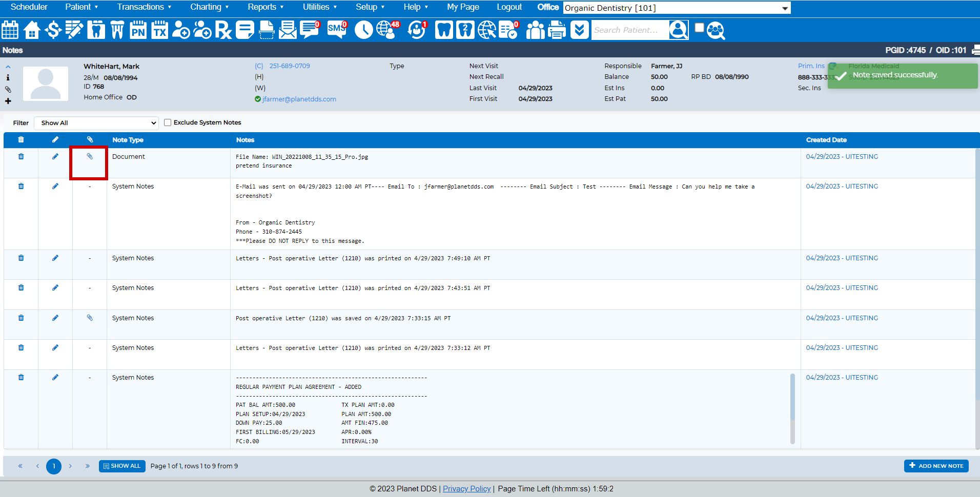Image resolution: width=980 pixels, height=497 pixels.
Task: Open the Office Organic Dentistry dropdown
Action: [x=676, y=8]
